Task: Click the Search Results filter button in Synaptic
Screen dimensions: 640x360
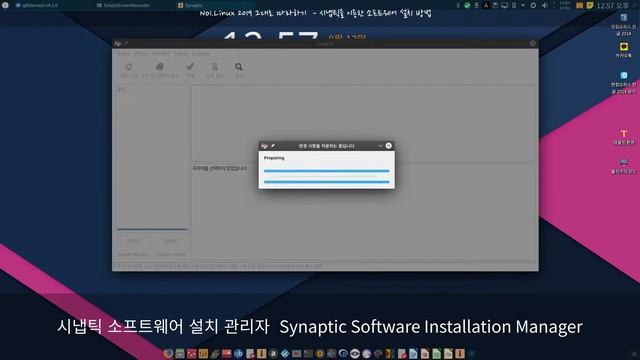Action: (133, 254)
